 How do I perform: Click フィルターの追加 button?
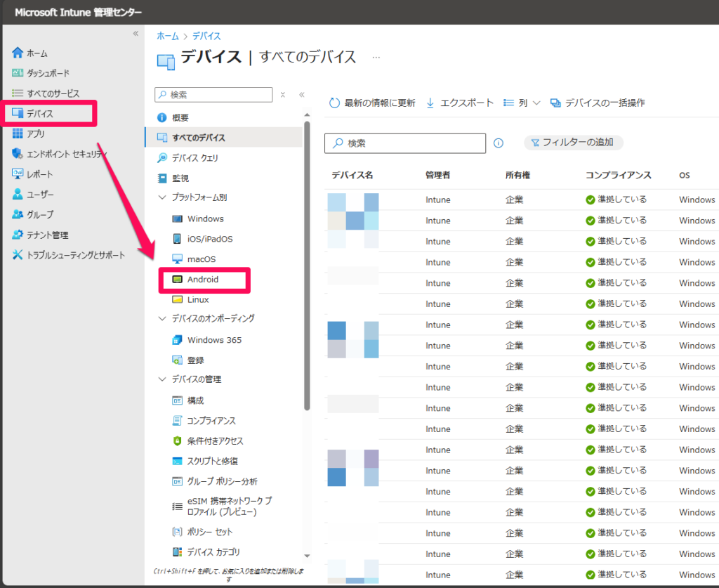[x=573, y=143]
